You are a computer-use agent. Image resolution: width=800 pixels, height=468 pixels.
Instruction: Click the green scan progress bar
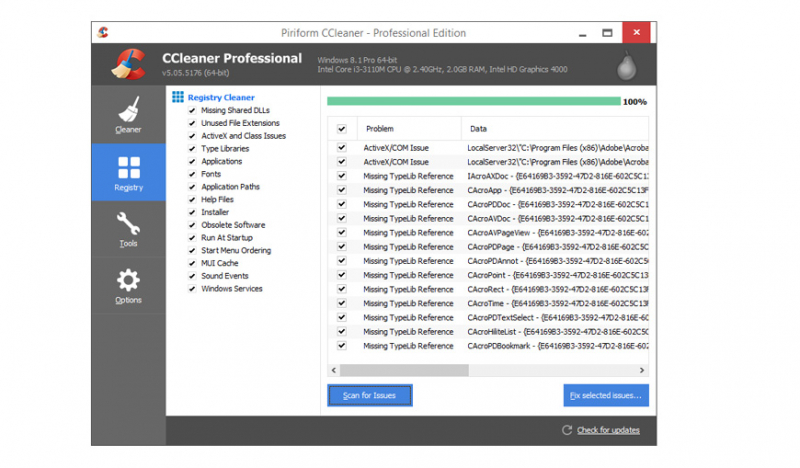[x=474, y=101]
